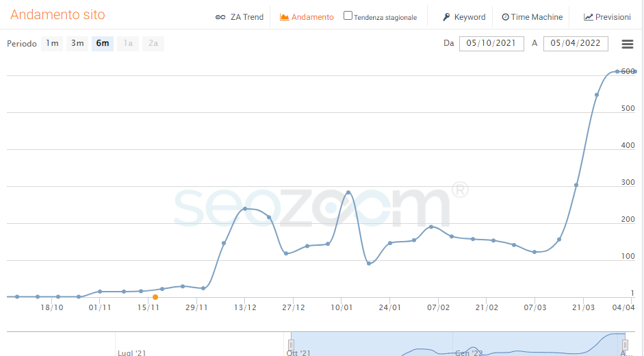
Task: Click the right range navigator handle
Action: (625, 344)
